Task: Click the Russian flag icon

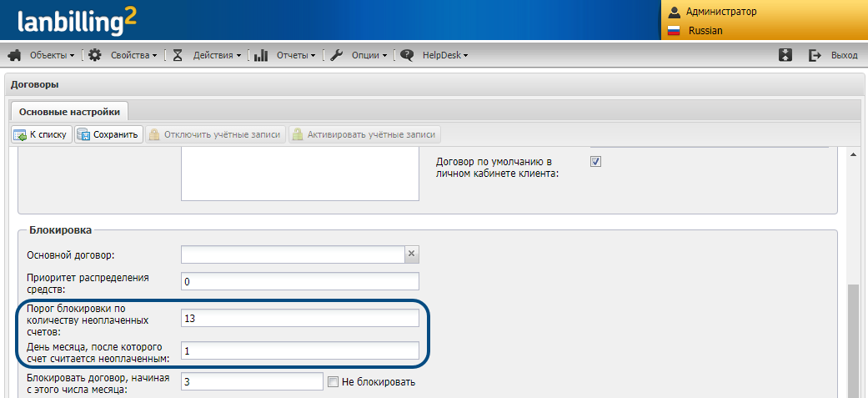Action: (x=674, y=31)
